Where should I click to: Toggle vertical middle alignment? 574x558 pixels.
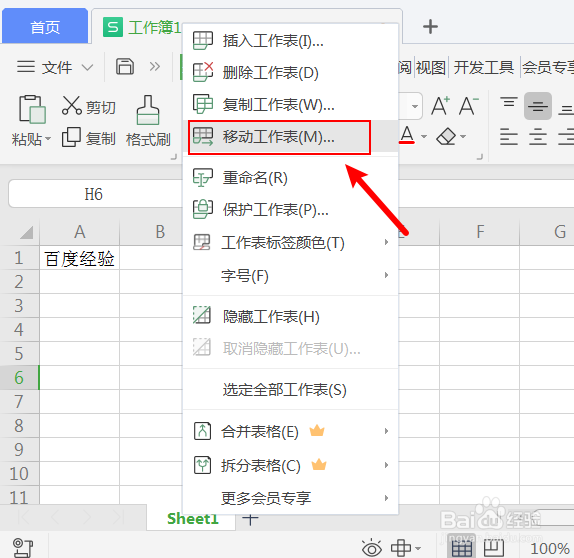coord(538,106)
